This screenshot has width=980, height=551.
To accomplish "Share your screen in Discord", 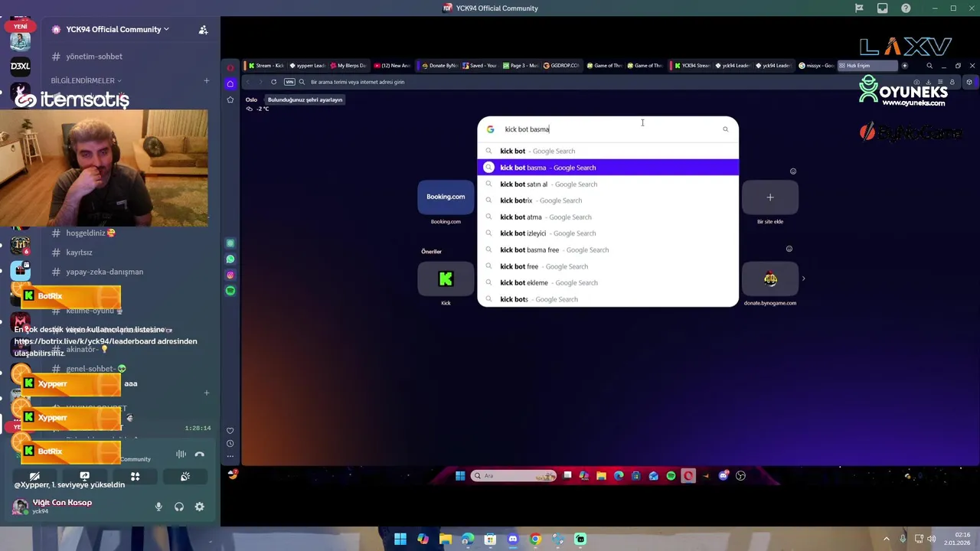I will (85, 476).
